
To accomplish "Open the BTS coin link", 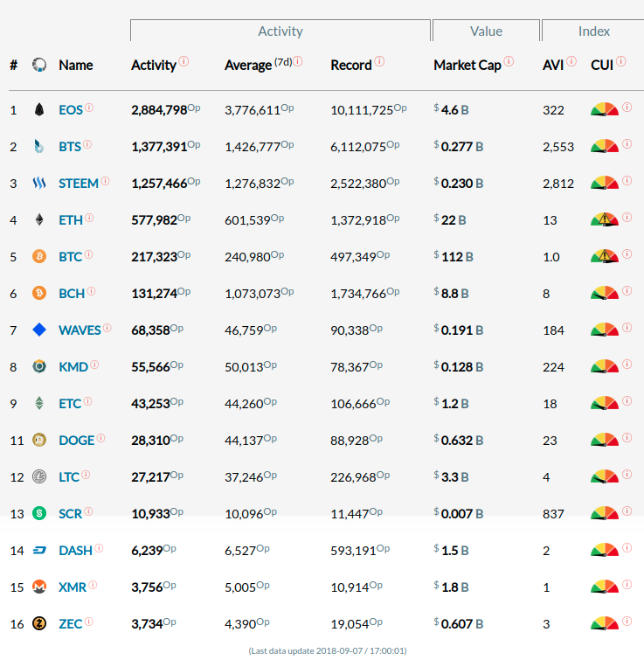I will click(x=70, y=147).
